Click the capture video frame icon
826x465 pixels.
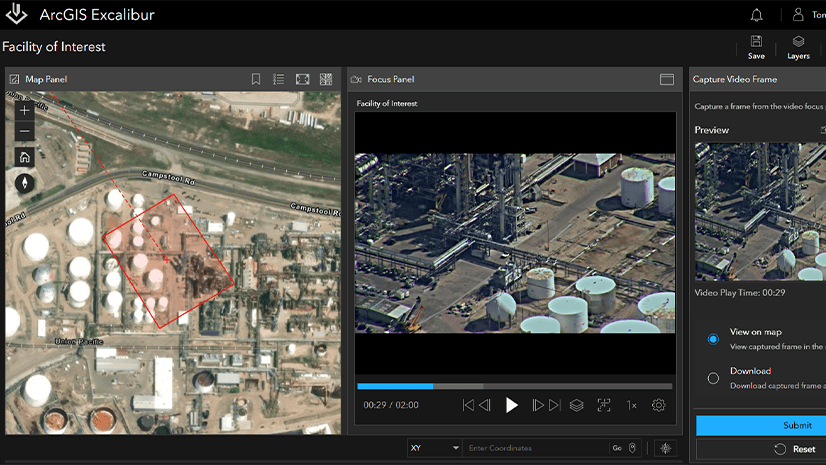(x=604, y=405)
